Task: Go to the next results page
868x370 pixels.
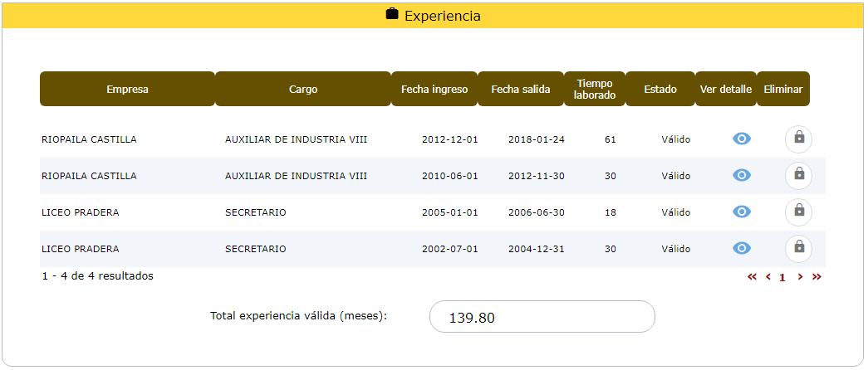Action: 800,277
